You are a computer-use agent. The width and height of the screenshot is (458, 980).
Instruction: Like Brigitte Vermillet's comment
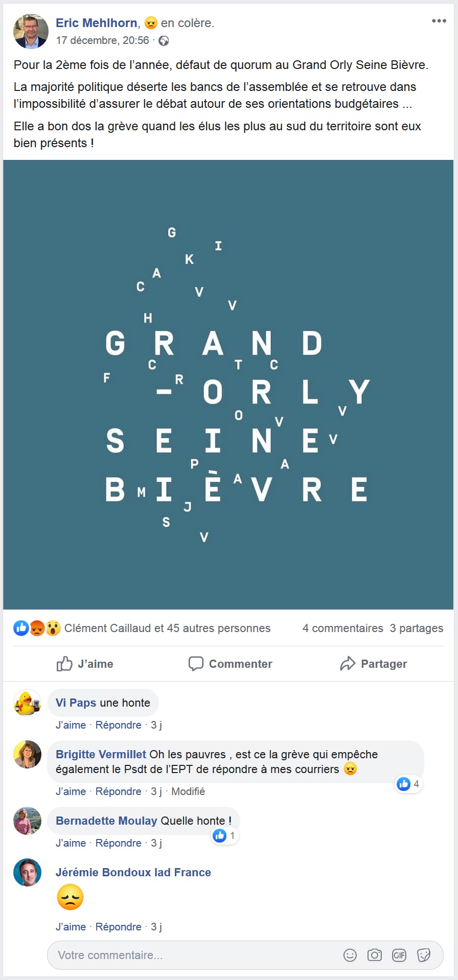(71, 791)
